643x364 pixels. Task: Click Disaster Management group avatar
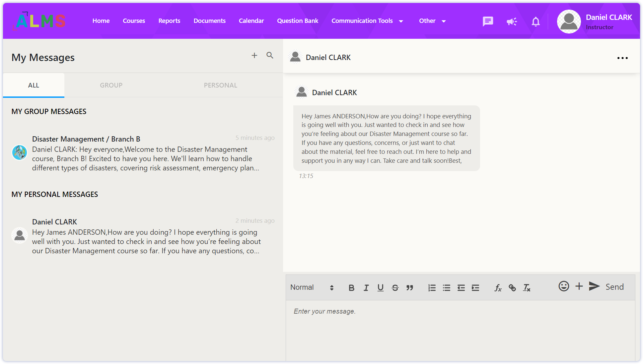tap(20, 152)
